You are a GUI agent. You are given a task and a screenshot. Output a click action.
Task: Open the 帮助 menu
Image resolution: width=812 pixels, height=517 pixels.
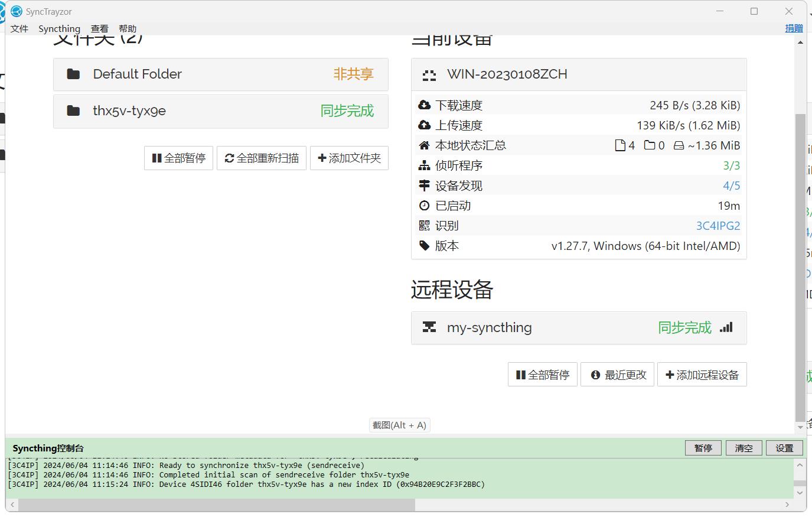click(128, 28)
